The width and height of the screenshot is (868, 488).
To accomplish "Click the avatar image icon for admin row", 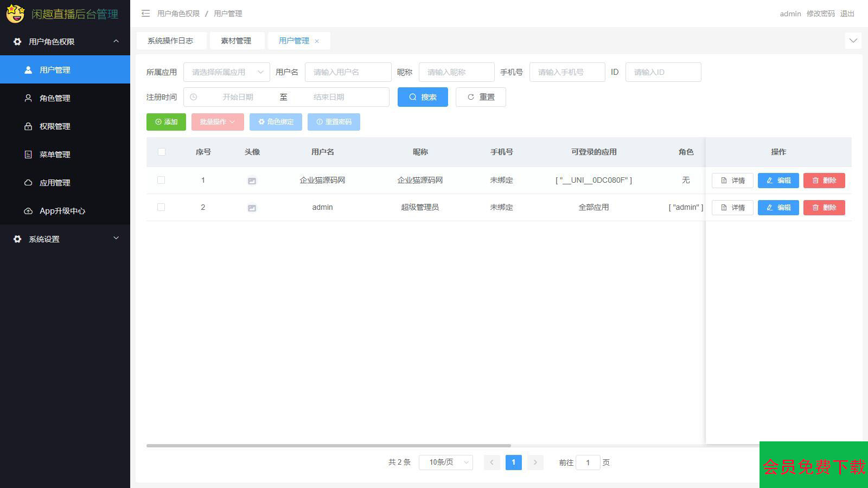I will (x=252, y=208).
